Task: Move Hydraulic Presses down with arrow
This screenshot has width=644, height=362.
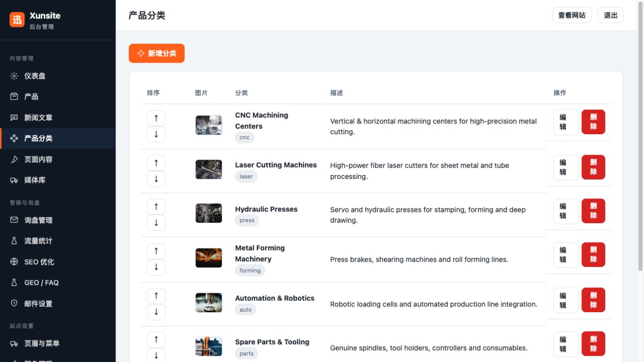Action: (x=156, y=223)
